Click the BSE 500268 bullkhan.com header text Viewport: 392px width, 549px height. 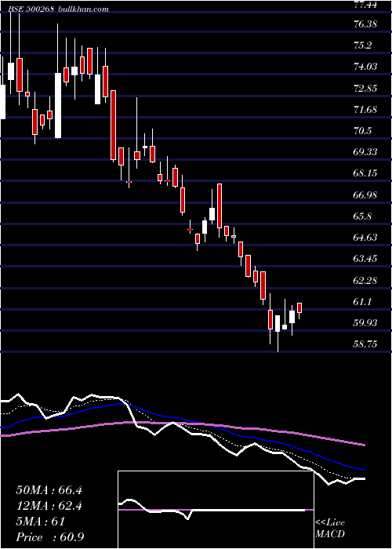59,9
